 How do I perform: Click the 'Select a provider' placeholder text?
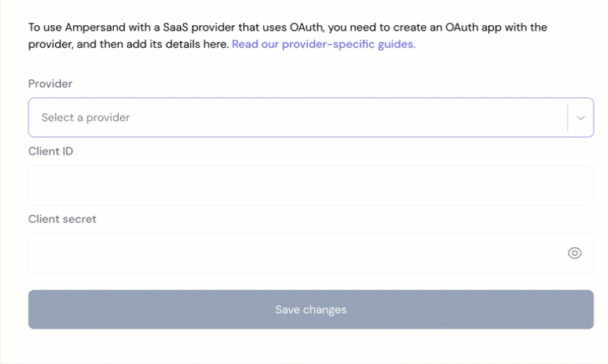pyautogui.click(x=86, y=118)
